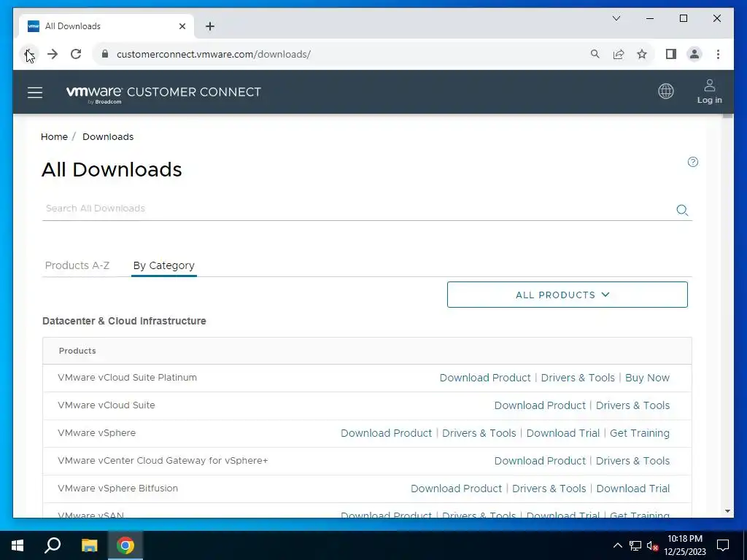
Task: Click the taskbar clock and date
Action: 684,545
